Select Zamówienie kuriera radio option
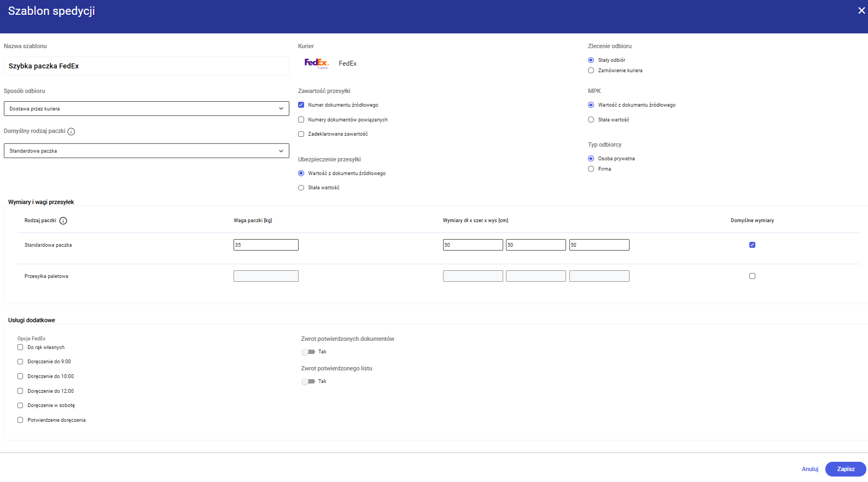 (591, 71)
